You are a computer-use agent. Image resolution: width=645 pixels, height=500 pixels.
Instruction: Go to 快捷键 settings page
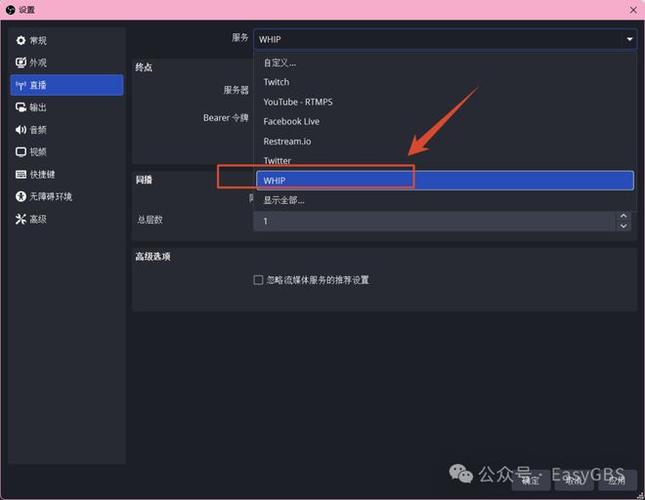pyautogui.click(x=67, y=174)
